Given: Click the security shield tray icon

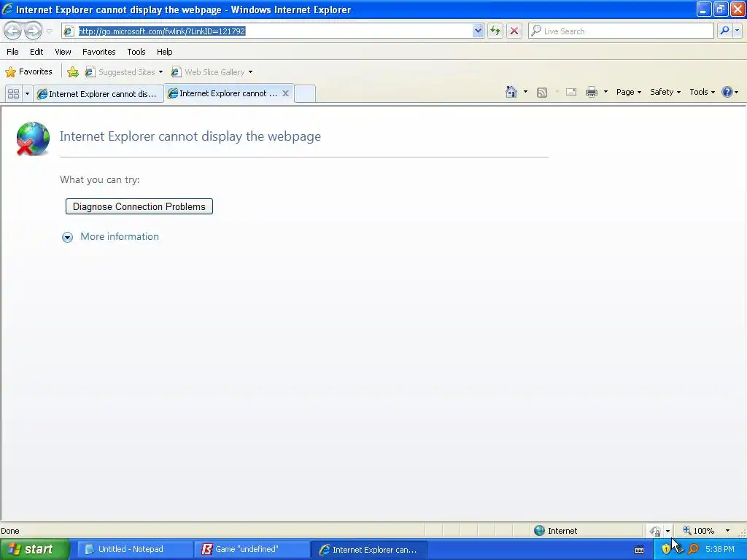Looking at the screenshot, I should pyautogui.click(x=666, y=549).
